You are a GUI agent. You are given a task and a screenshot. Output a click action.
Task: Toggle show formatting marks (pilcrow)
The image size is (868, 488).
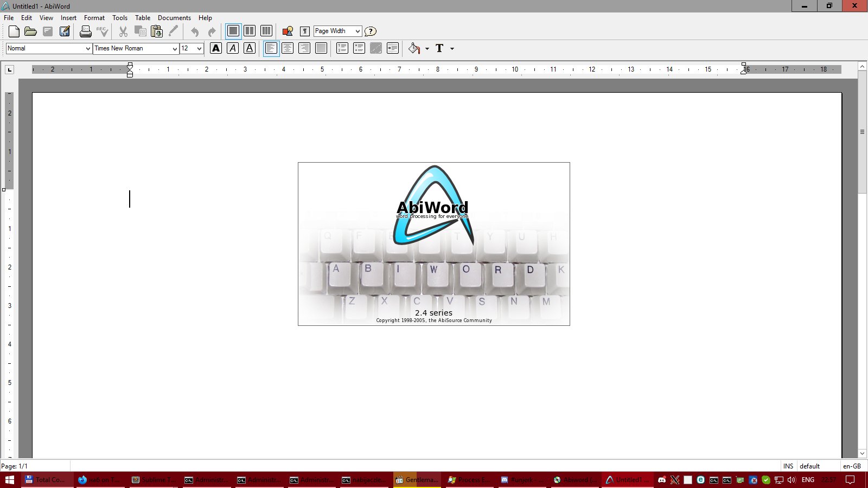click(x=305, y=31)
